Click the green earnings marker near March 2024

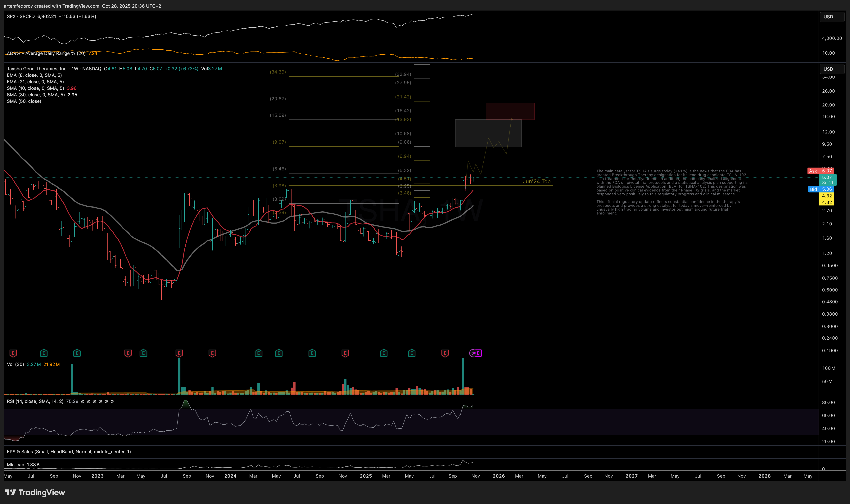(258, 353)
